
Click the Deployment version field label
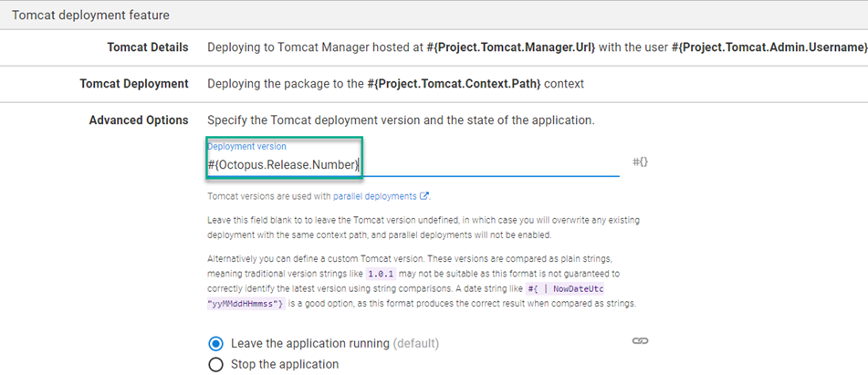pos(247,147)
